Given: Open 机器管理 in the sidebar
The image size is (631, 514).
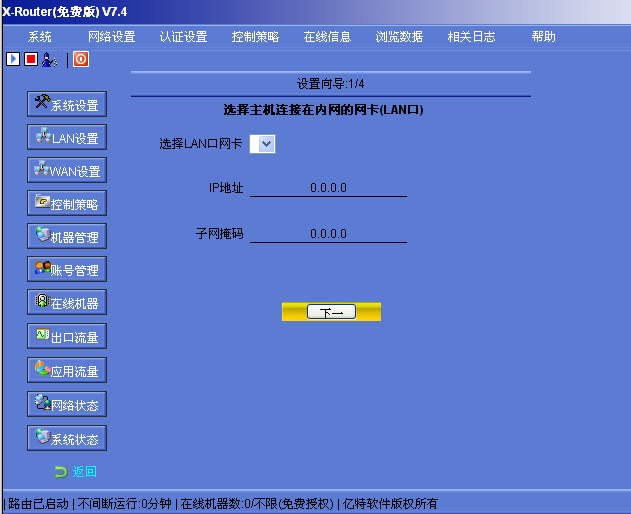Looking at the screenshot, I should pos(67,236).
